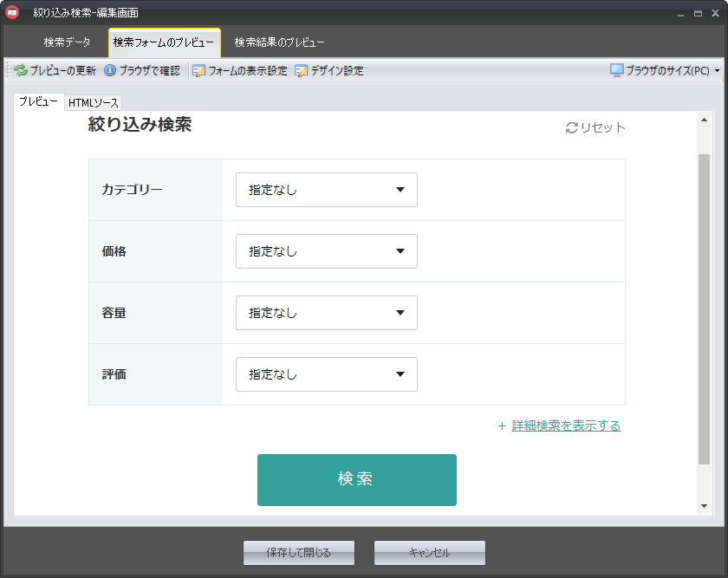Click the ブラウザで確認 info icon

(110, 71)
